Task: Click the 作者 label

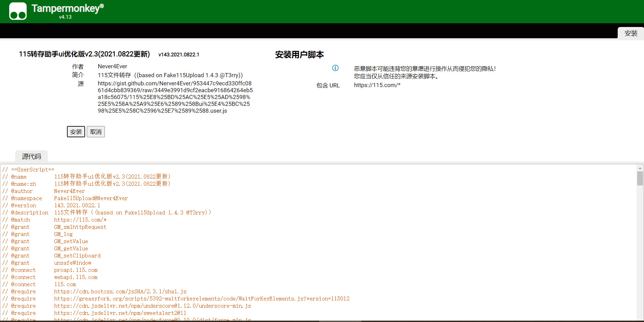Action: [x=78, y=67]
